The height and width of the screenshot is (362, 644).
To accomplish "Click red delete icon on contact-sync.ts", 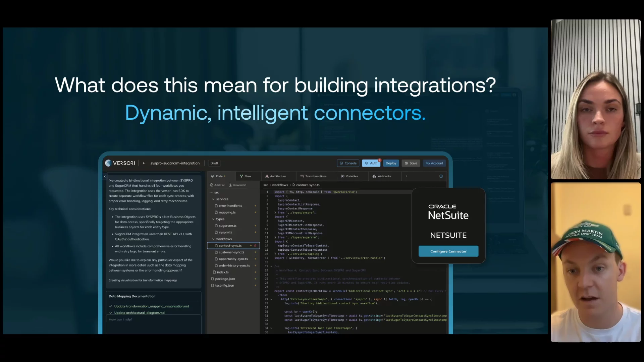I will tap(255, 246).
